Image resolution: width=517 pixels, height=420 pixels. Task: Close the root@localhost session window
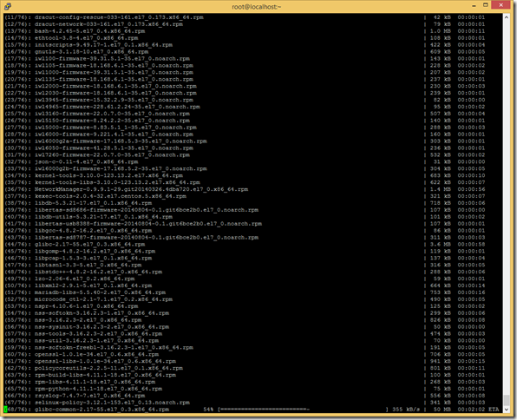click(x=501, y=5)
